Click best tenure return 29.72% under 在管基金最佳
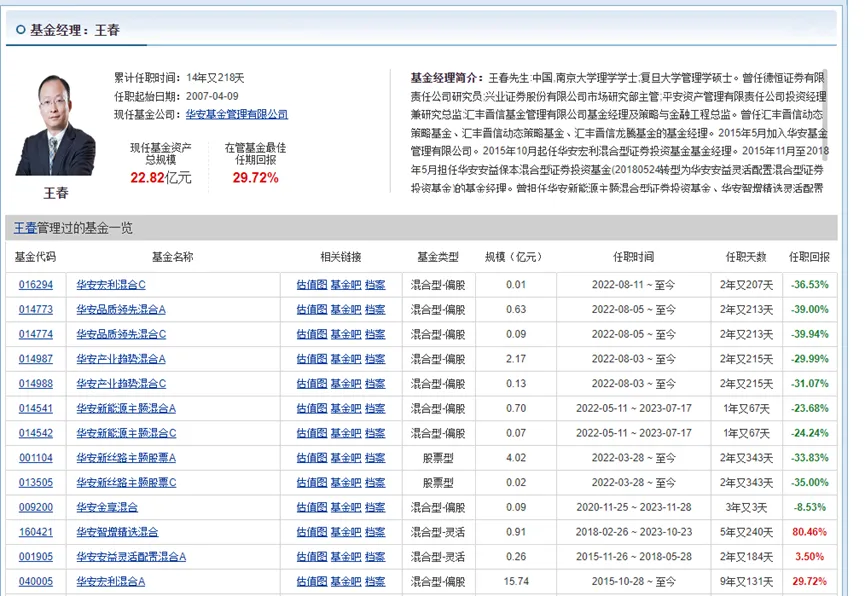Image resolution: width=865 pixels, height=596 pixels. pos(255,178)
